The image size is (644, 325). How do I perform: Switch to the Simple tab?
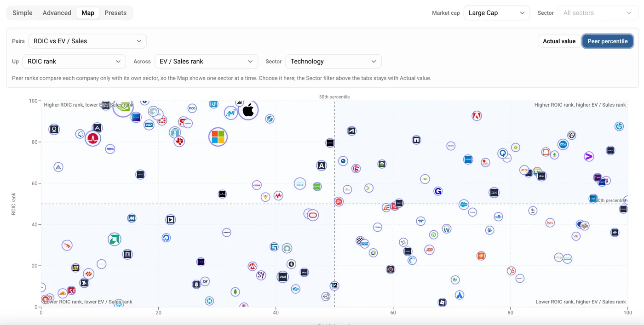pyautogui.click(x=23, y=13)
